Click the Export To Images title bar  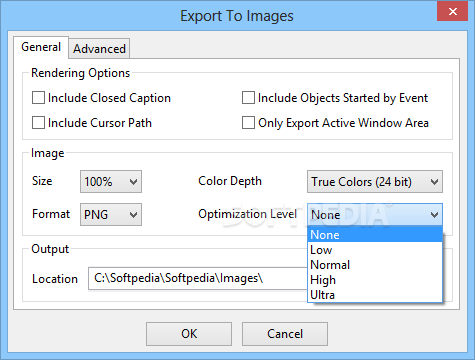tap(218, 16)
